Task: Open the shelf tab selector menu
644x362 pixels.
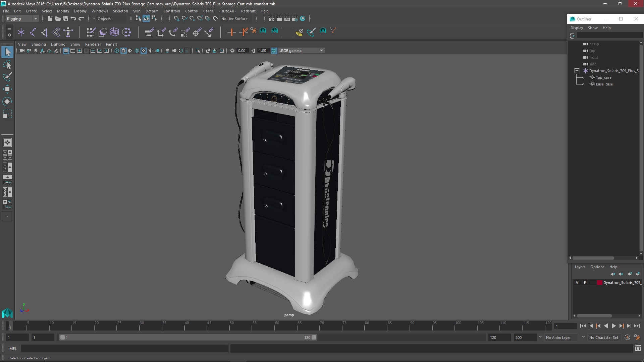Action: tap(9, 29)
